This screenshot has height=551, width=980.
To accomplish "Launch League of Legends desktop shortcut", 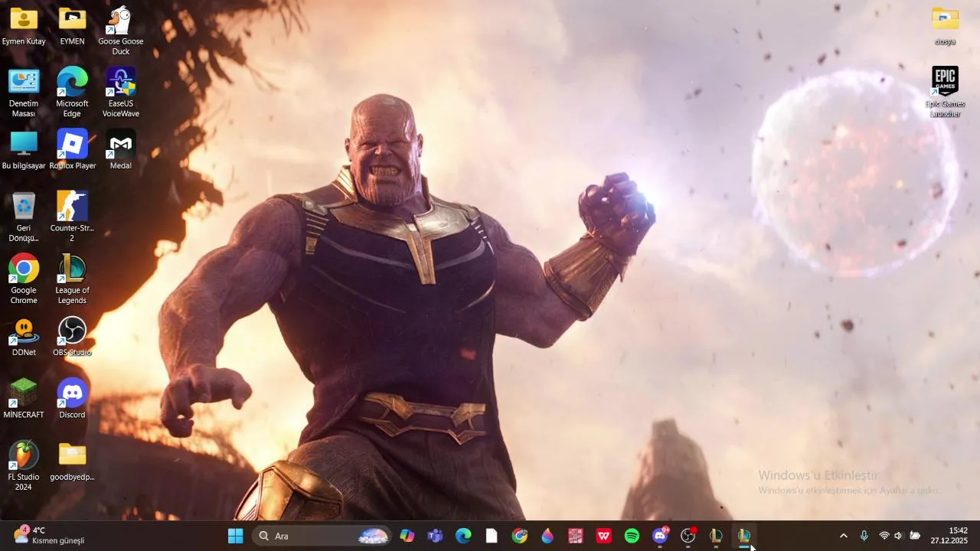I will pos(72,279).
